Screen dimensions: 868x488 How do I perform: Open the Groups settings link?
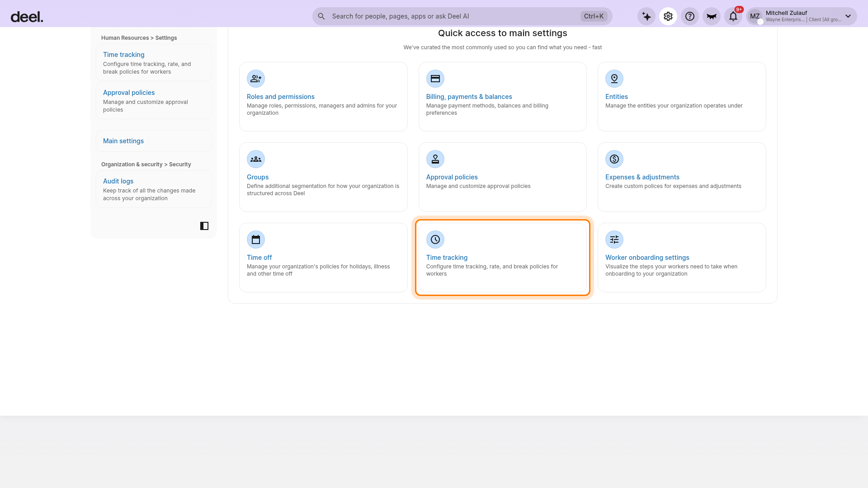click(258, 177)
